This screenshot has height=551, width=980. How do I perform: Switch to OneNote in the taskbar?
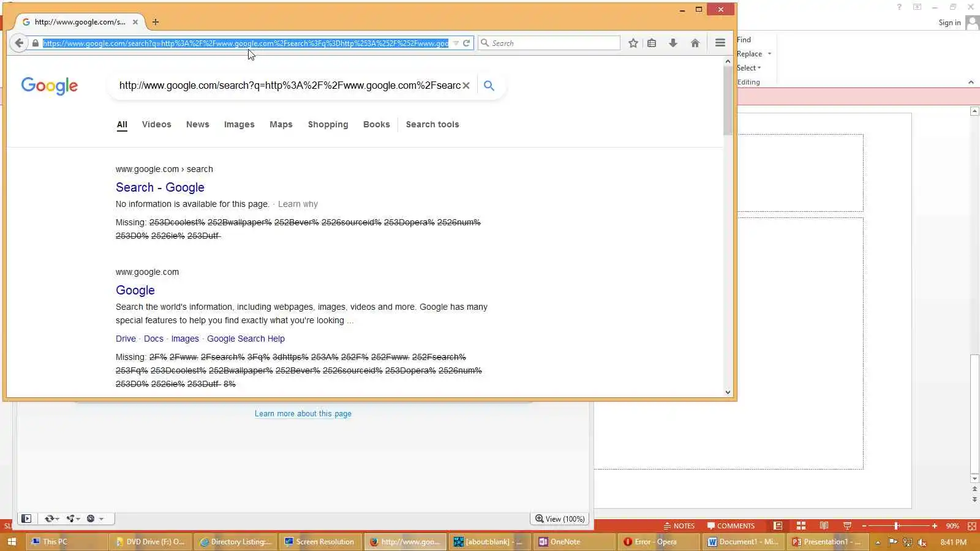click(575, 542)
